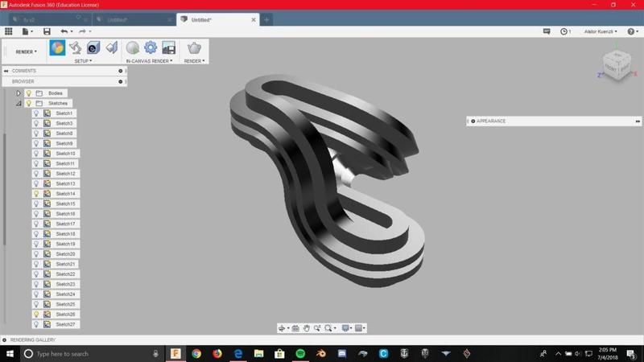Open the Data Panel grid icon

tap(9, 31)
